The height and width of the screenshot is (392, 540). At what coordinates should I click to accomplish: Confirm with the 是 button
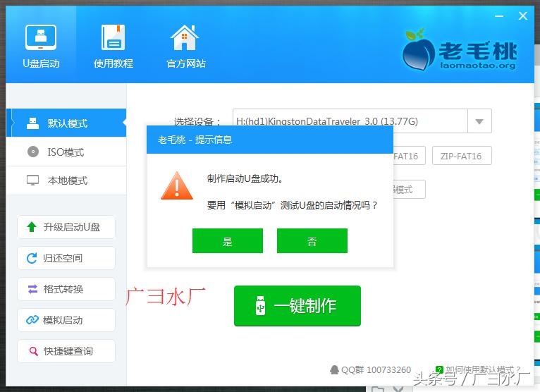pos(228,241)
